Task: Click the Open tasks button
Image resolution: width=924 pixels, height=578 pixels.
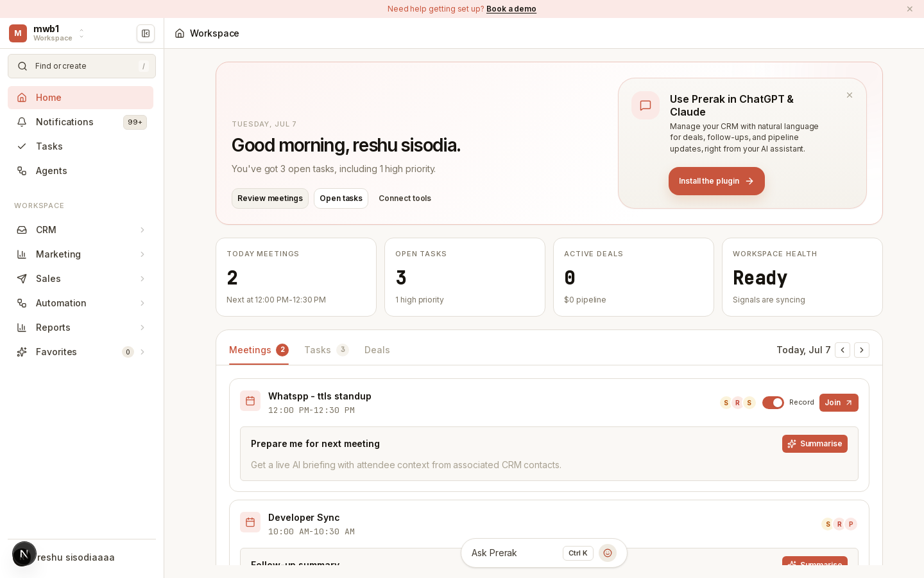Action: pyautogui.click(x=341, y=198)
